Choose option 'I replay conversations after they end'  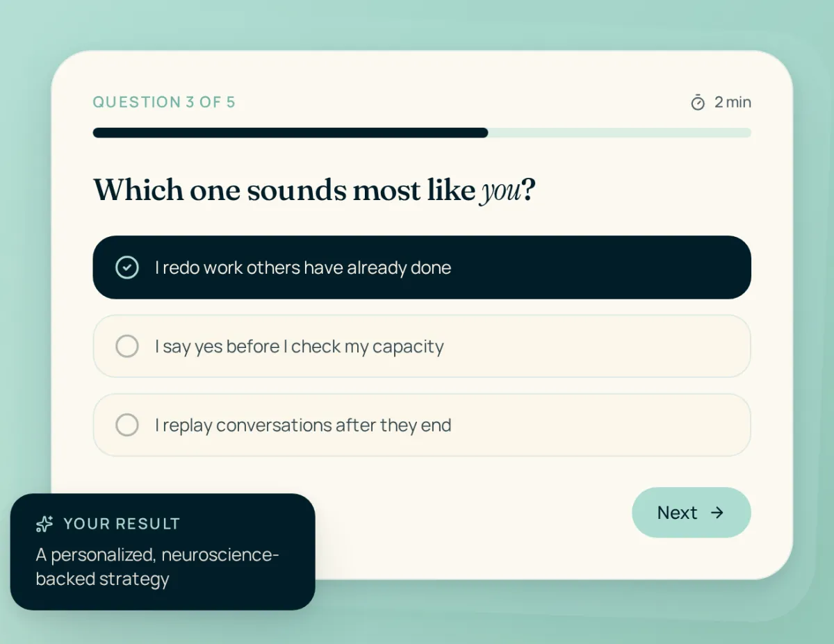click(422, 424)
